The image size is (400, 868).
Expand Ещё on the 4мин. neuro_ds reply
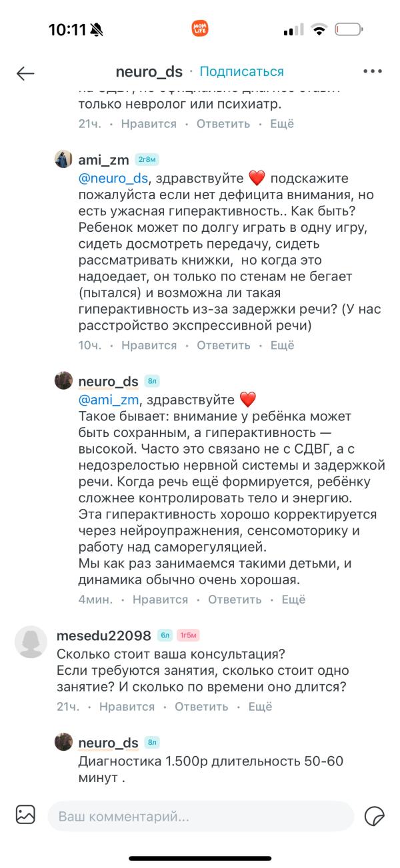pyautogui.click(x=293, y=600)
